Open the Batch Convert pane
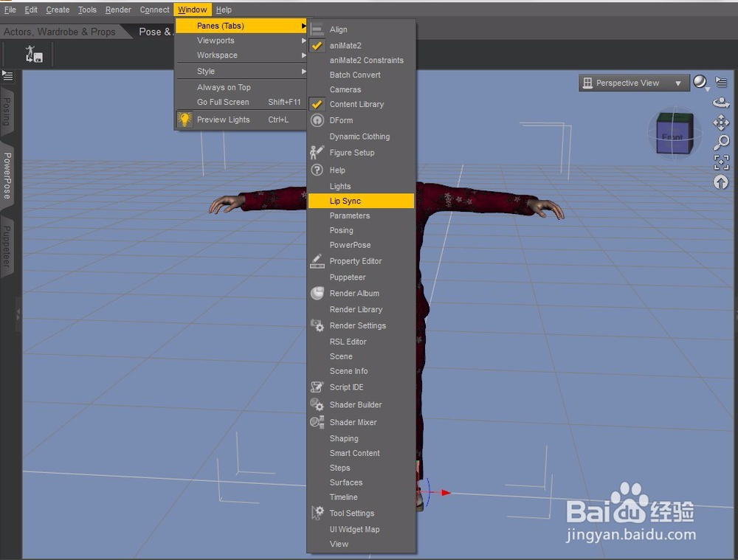 tap(361, 75)
